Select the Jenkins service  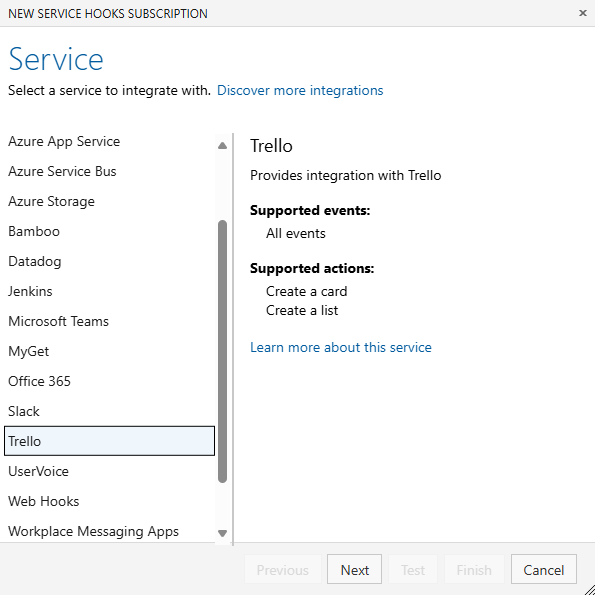pos(109,291)
